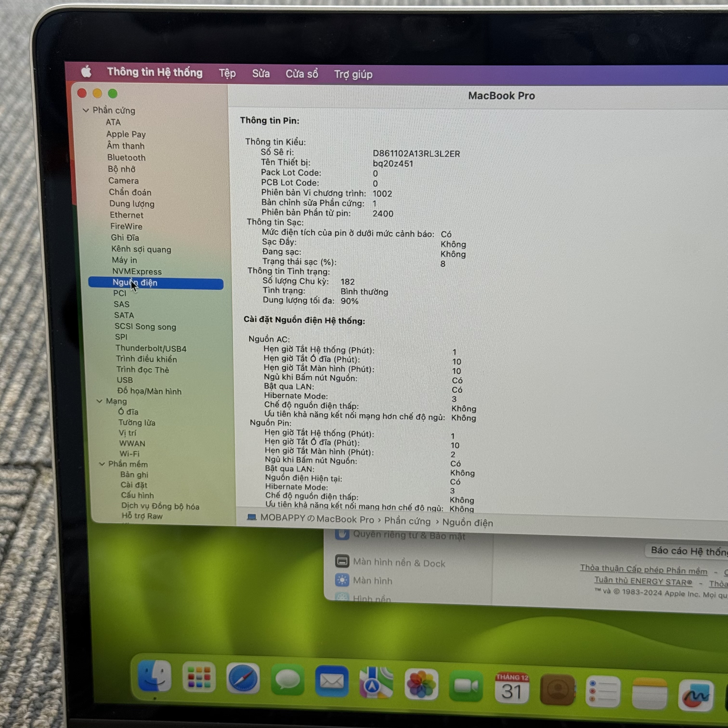Select Âm thanh in sidebar
The image size is (728, 728).
click(x=125, y=145)
